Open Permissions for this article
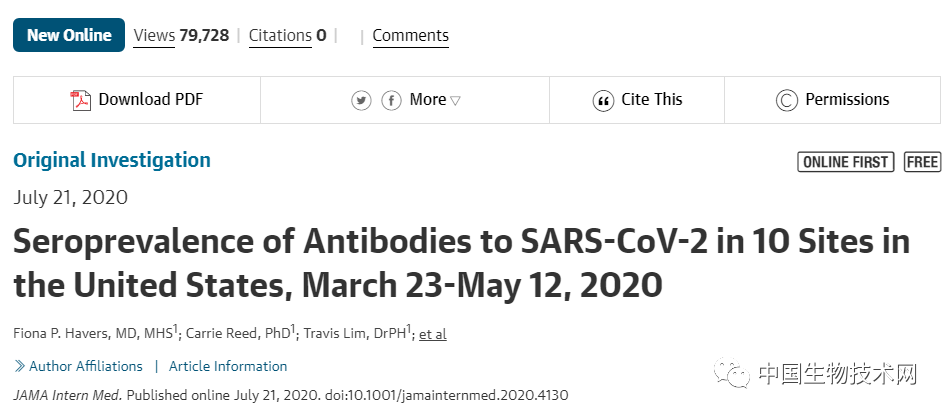 pos(847,100)
